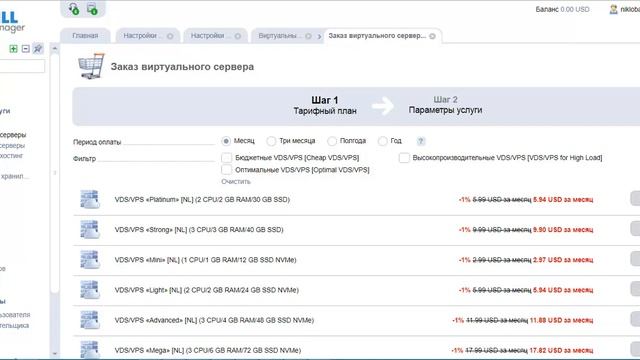Open the payment period help question icon

(x=421, y=141)
